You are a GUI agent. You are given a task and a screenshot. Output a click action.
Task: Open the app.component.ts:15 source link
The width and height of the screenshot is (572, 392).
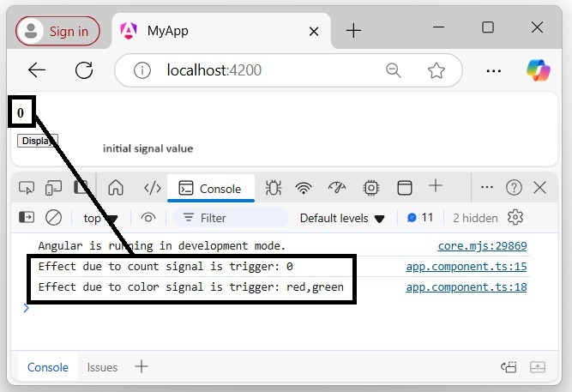point(466,267)
